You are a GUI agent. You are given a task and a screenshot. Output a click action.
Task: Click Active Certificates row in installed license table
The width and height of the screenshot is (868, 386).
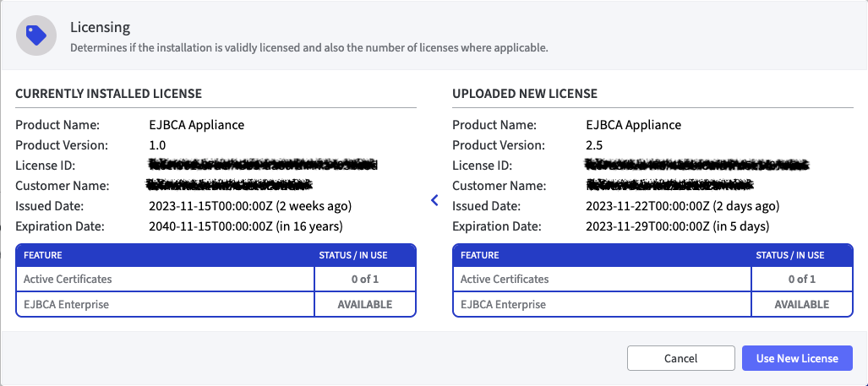click(68, 279)
